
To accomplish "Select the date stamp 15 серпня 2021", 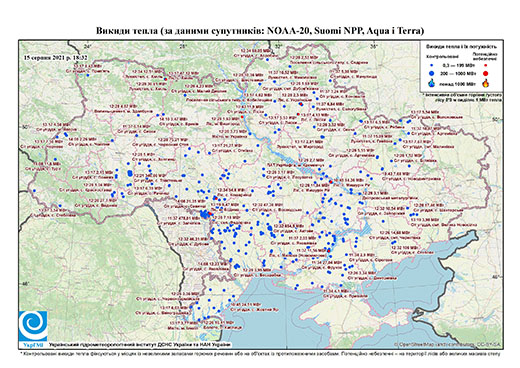I will tap(56, 57).
